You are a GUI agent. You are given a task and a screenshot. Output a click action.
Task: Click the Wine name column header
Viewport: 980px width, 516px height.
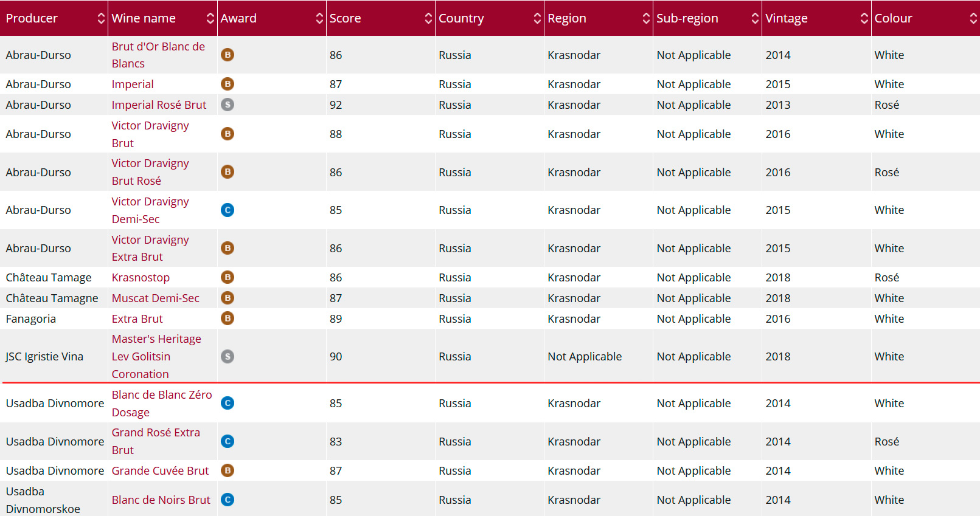(x=144, y=18)
